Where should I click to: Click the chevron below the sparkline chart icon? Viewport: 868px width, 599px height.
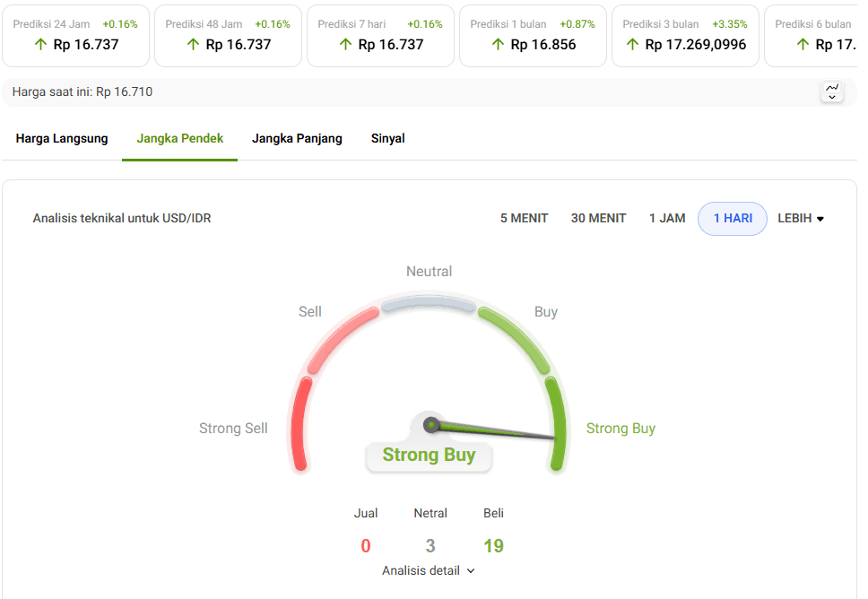click(x=832, y=96)
